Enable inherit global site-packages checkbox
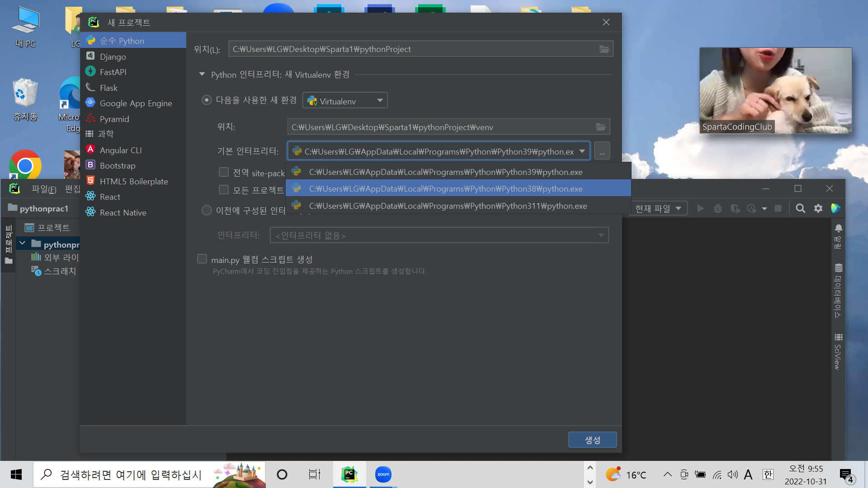This screenshot has height=488, width=868. point(224,172)
